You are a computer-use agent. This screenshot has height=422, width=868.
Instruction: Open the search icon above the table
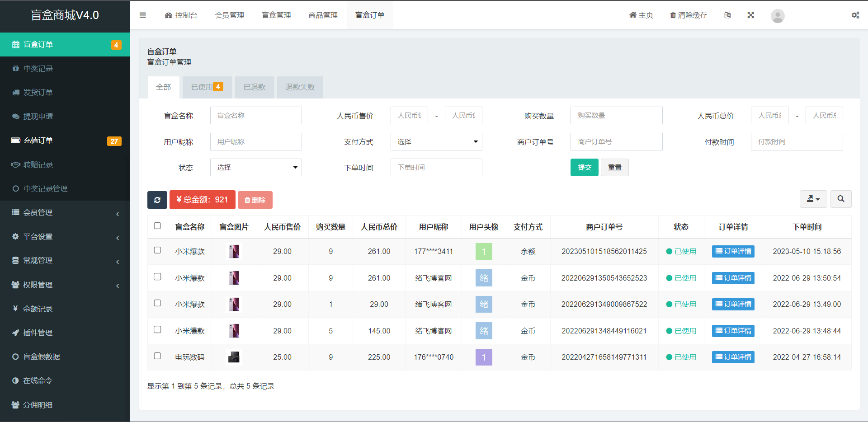click(840, 199)
